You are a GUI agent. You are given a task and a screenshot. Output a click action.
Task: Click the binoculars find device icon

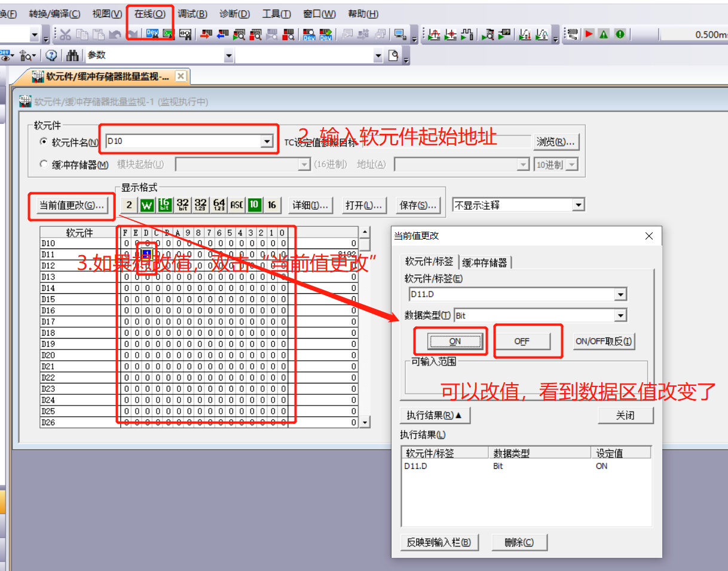[72, 56]
